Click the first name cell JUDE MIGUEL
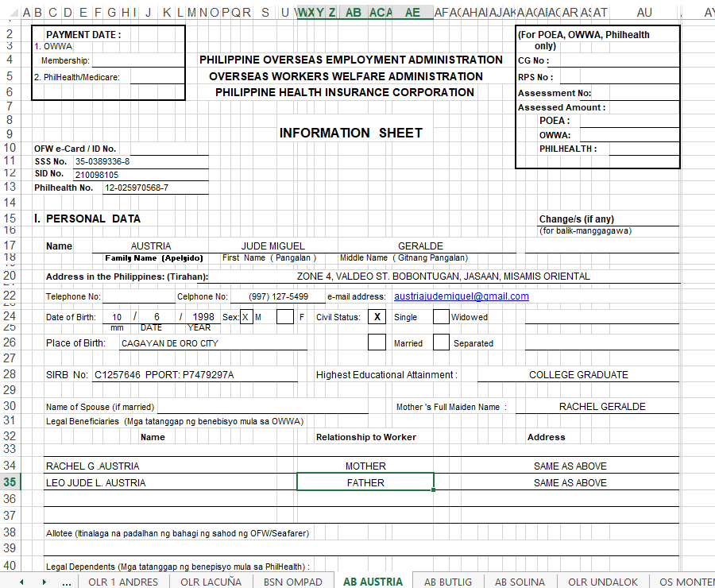The image size is (715, 588). (272, 246)
